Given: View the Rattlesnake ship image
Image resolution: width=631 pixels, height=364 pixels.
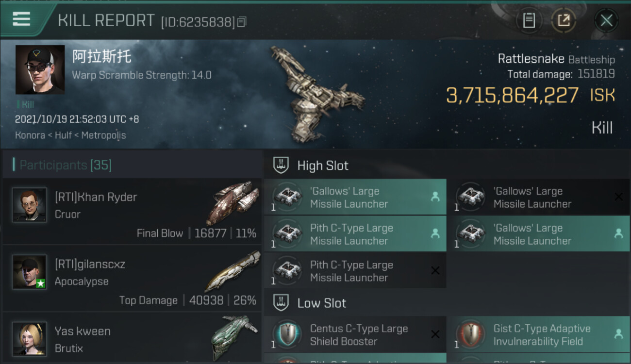Looking at the screenshot, I should (x=315, y=93).
